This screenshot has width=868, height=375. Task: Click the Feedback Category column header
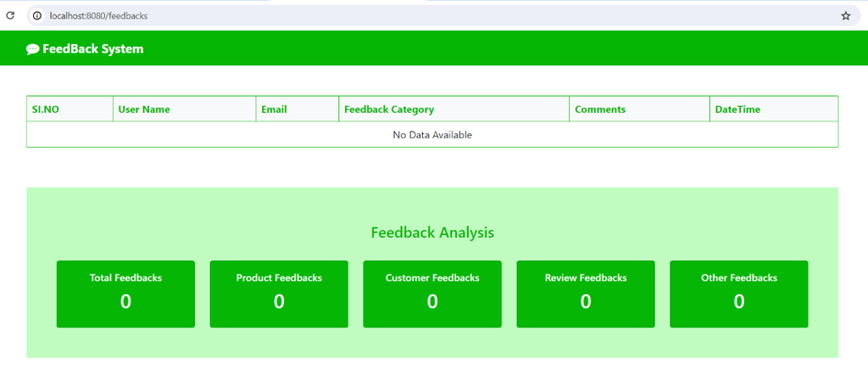pos(454,109)
